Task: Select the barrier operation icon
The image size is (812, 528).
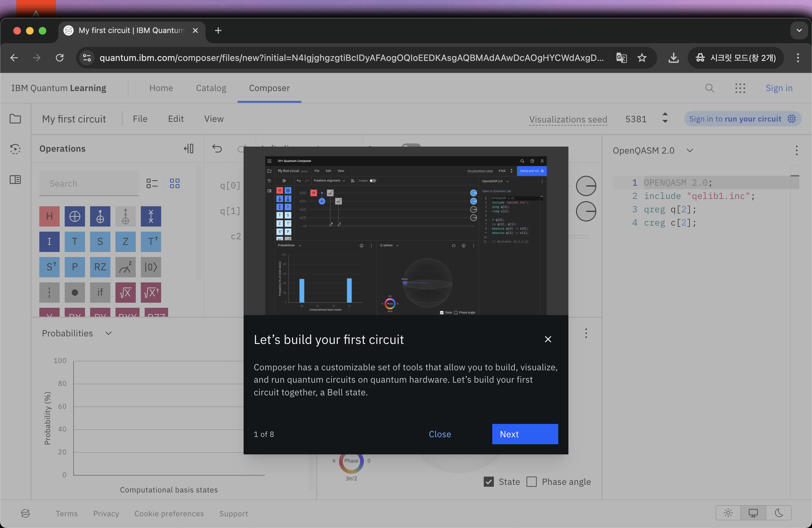Action: (x=49, y=293)
